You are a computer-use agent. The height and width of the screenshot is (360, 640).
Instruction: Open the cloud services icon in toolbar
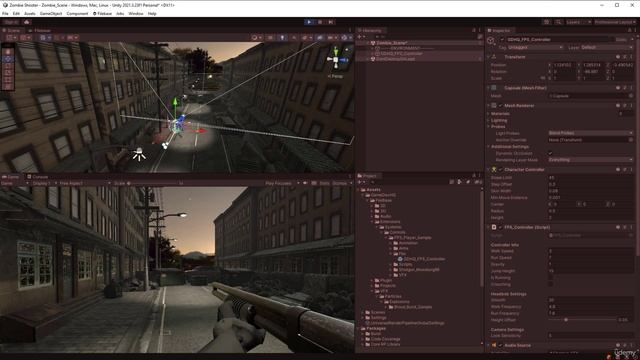(x=27, y=22)
